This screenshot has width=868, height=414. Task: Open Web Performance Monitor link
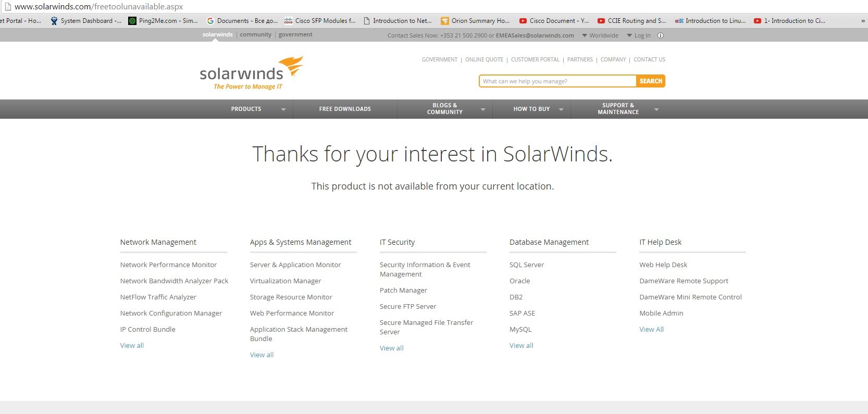point(292,313)
